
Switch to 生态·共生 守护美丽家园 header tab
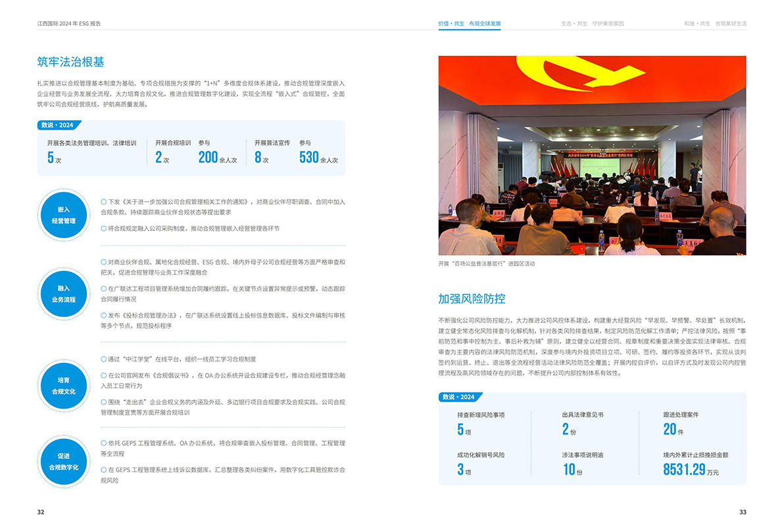point(592,24)
